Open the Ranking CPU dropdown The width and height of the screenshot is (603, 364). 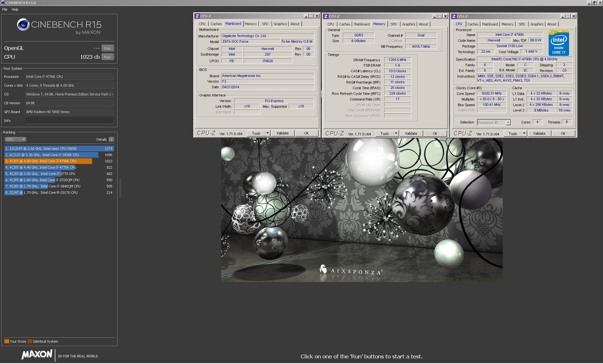15,139
